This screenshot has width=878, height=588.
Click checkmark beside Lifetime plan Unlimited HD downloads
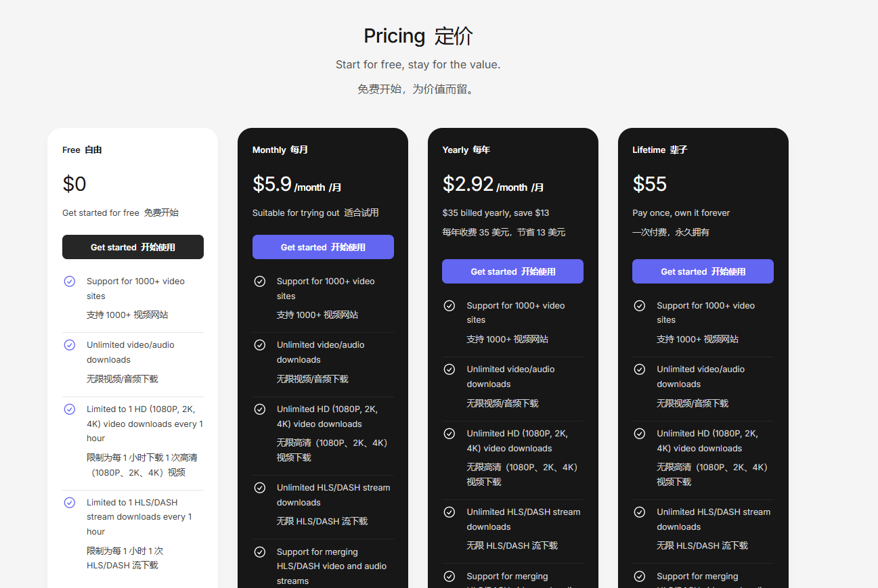click(640, 434)
